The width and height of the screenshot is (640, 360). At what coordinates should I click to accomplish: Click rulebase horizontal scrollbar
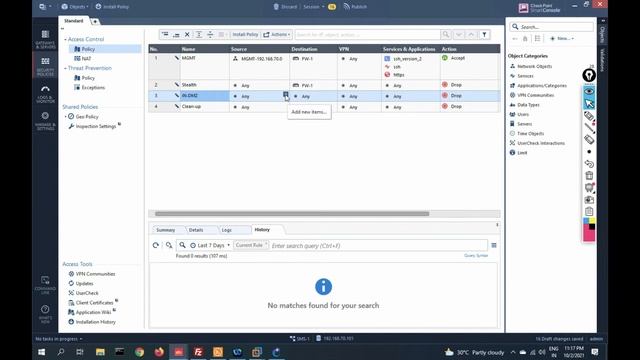click(x=292, y=214)
